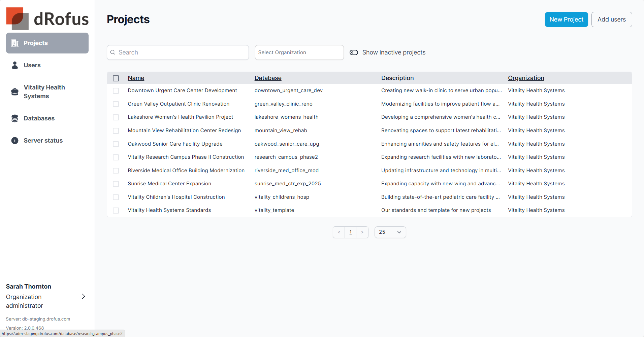Toggle Show inactive projects switch

[x=354, y=52]
